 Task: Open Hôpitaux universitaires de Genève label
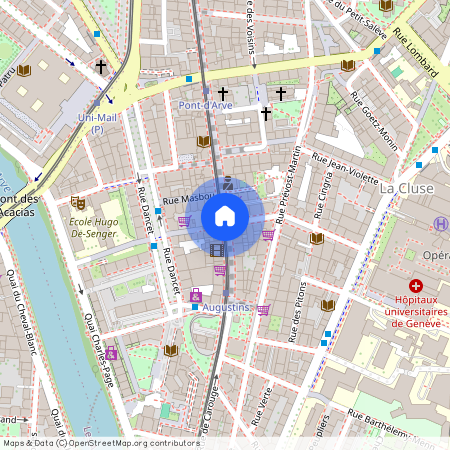click(x=416, y=312)
